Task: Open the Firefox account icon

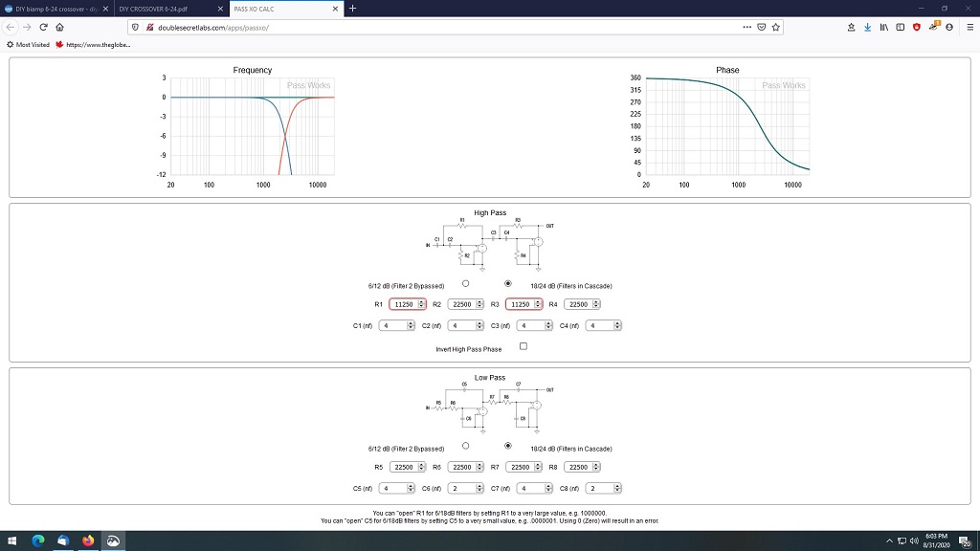Action: coord(949,27)
